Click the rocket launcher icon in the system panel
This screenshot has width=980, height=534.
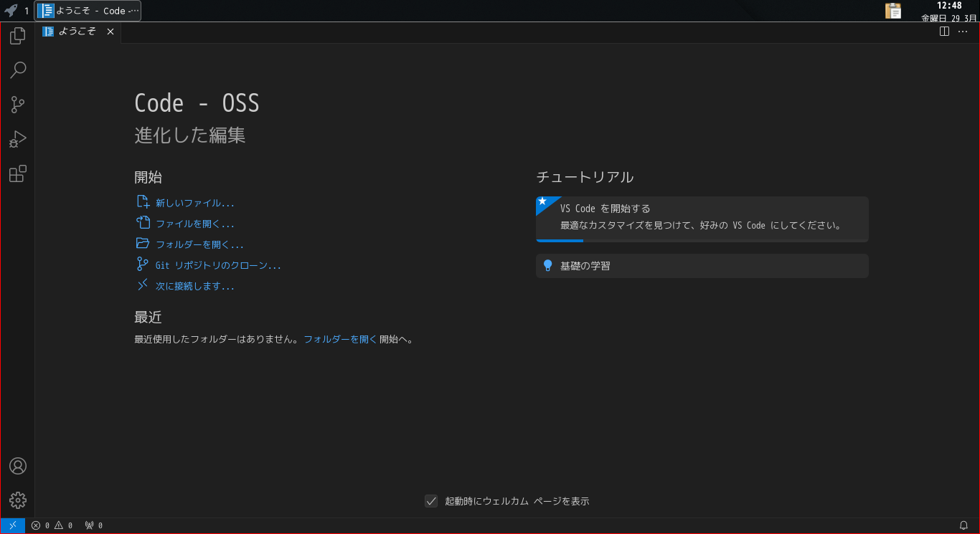(x=11, y=11)
